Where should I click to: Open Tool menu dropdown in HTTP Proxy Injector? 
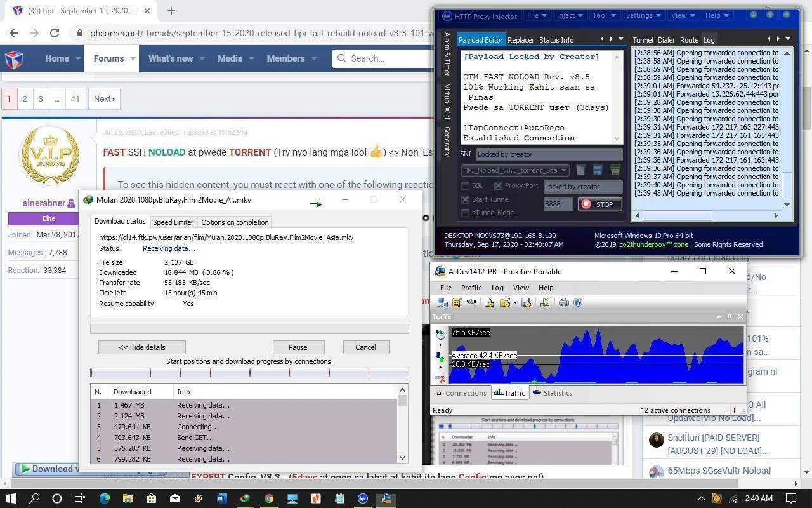pyautogui.click(x=604, y=15)
